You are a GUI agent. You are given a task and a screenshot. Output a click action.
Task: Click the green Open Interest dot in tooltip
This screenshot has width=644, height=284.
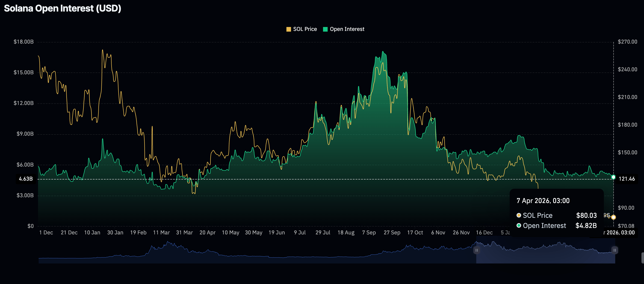(x=519, y=225)
